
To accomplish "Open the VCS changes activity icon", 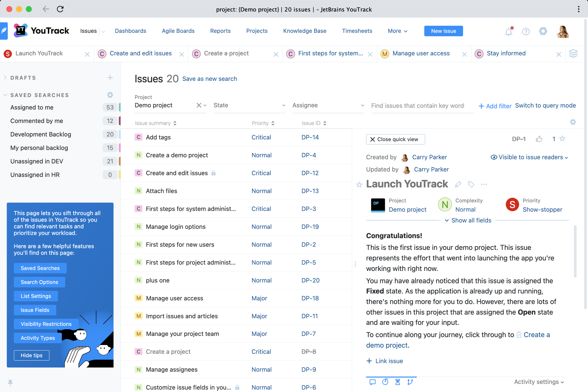I will (410, 382).
